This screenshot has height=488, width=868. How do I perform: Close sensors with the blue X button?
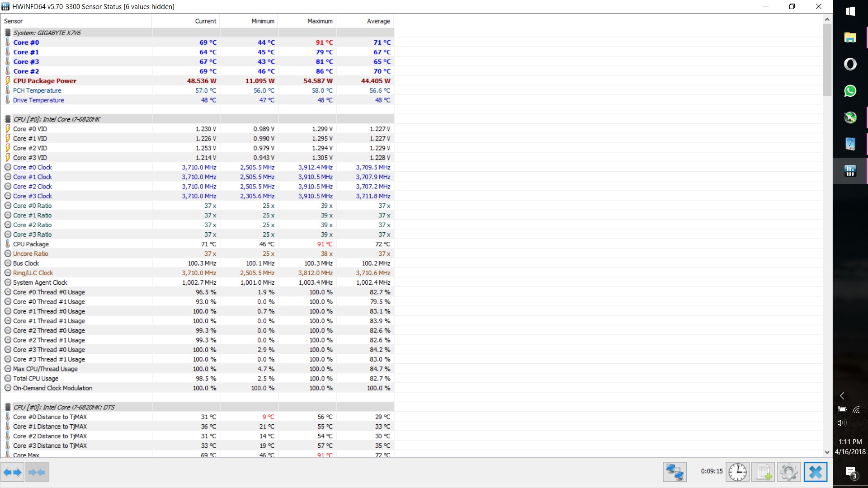point(815,472)
